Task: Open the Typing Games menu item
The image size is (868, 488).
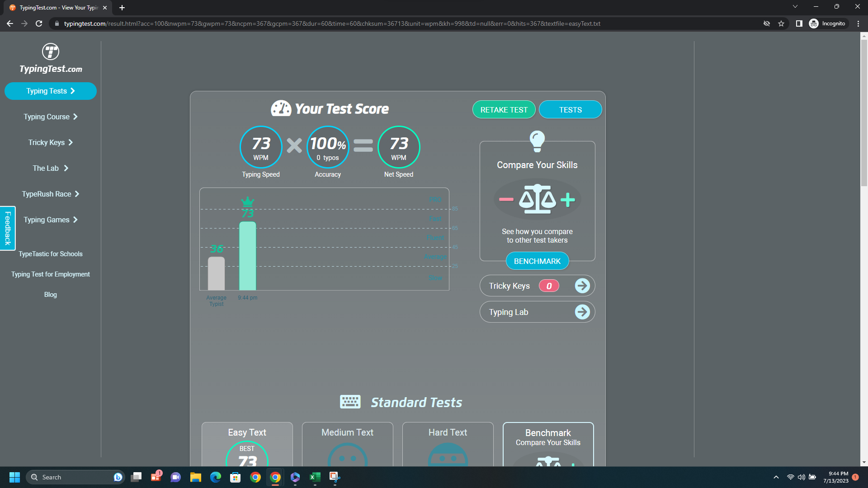Action: 51,220
